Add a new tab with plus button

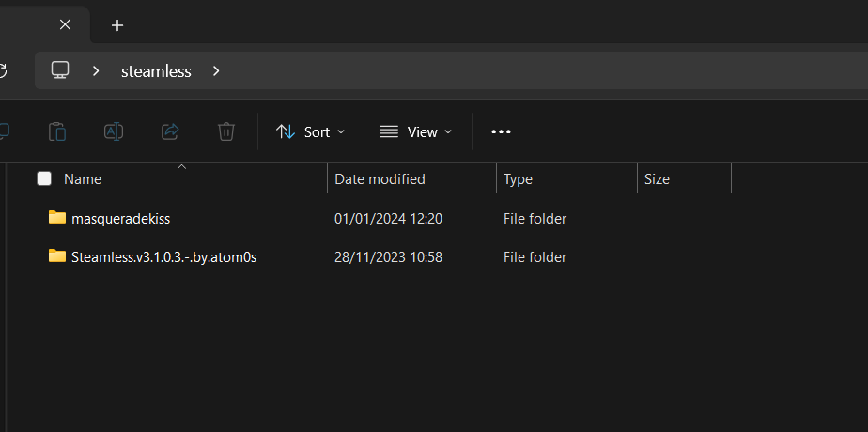click(x=117, y=25)
